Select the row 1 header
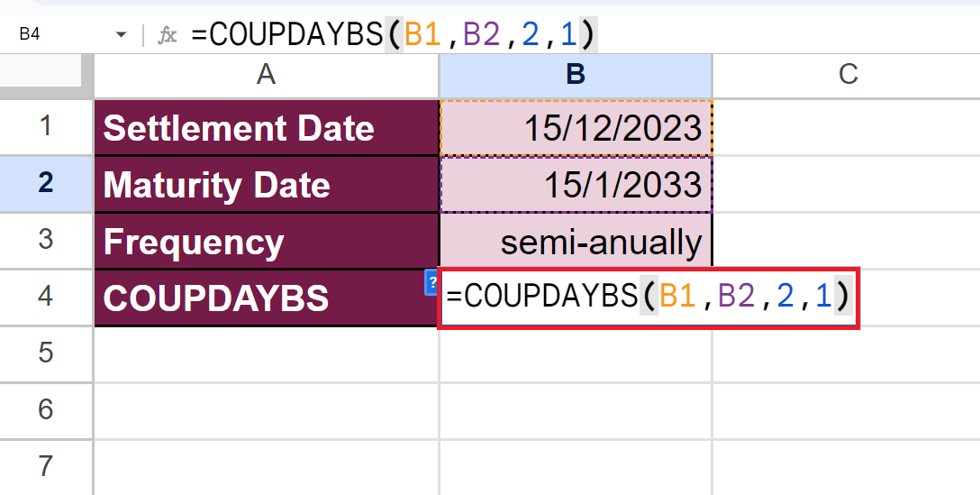980x495 pixels. click(x=46, y=127)
